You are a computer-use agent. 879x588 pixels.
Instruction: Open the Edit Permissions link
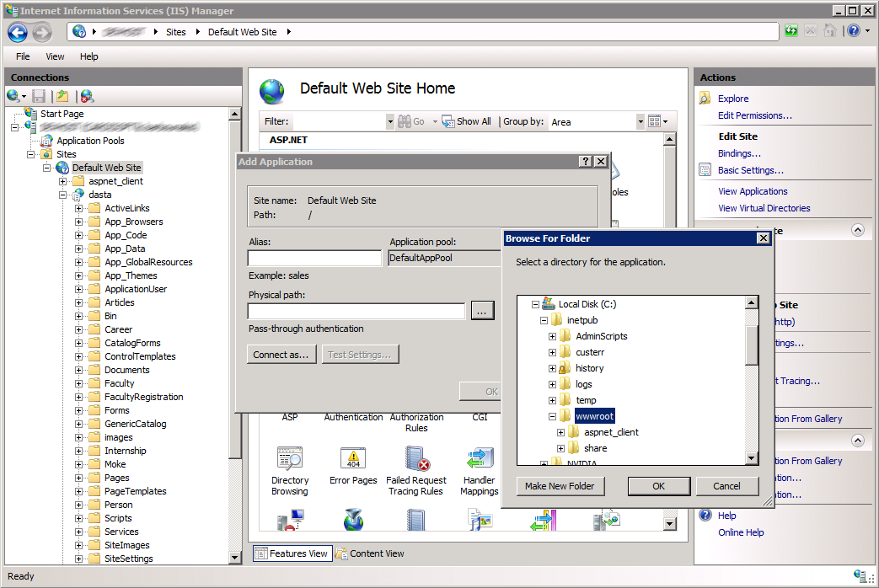754,115
